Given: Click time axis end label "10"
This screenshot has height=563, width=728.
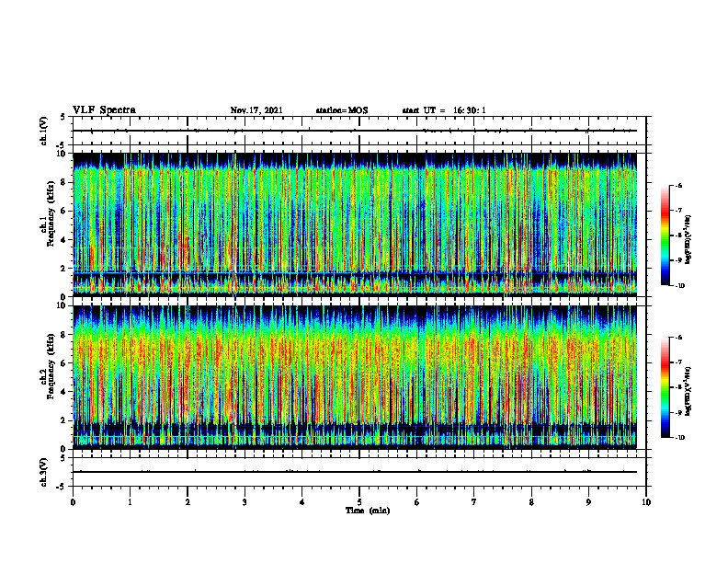Looking at the screenshot, I should pos(646,502).
